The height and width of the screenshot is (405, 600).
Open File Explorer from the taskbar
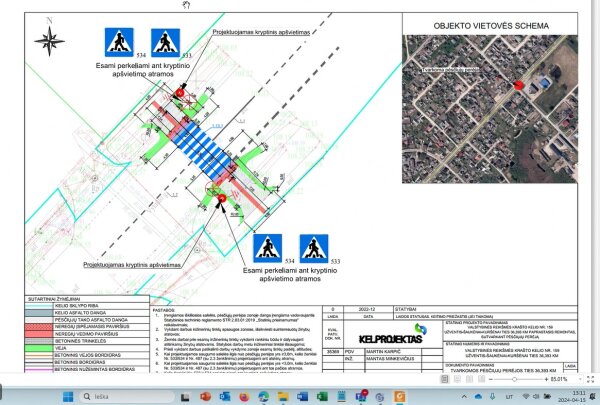point(283,396)
